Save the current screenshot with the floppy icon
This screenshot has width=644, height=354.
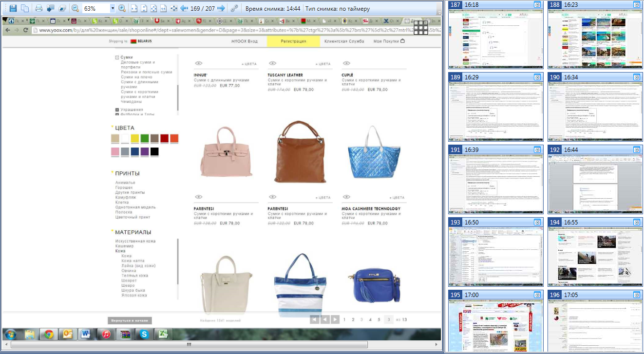pos(13,8)
